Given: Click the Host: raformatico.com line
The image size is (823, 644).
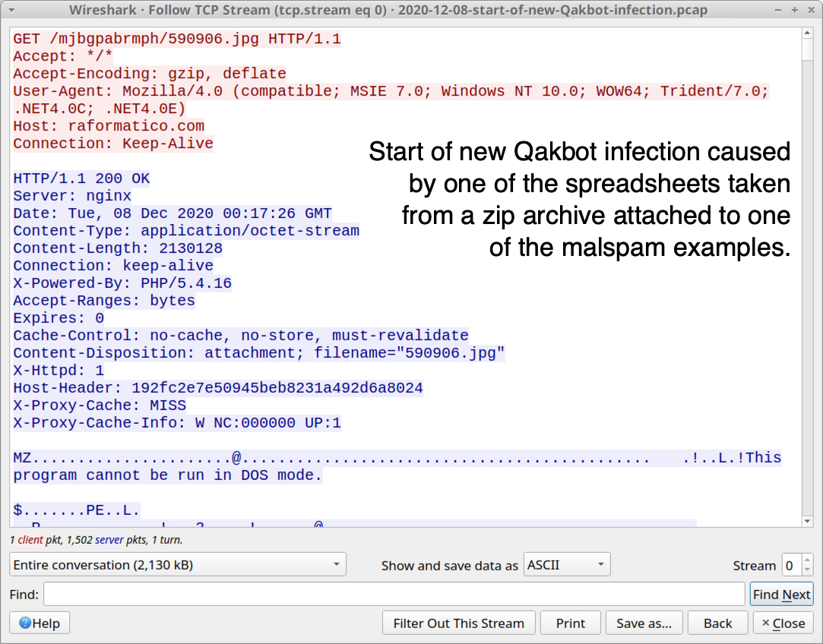Looking at the screenshot, I should pyautogui.click(x=109, y=126).
